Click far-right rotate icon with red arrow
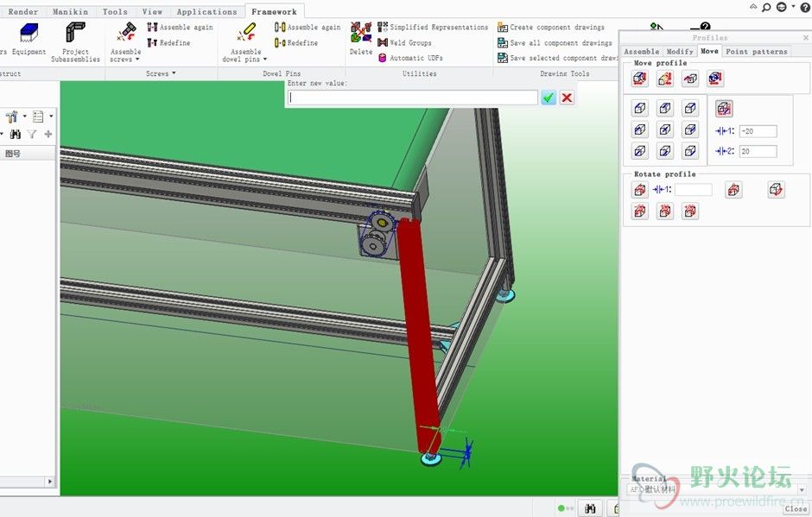The width and height of the screenshot is (812, 517). click(776, 190)
